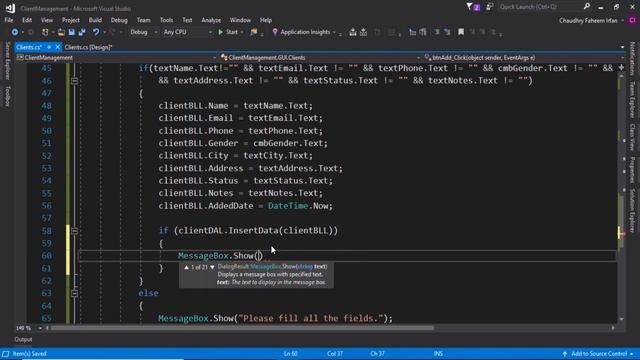This screenshot has height=360, width=640.
Task: Create a new project via toolbar icon
Action: point(45,32)
